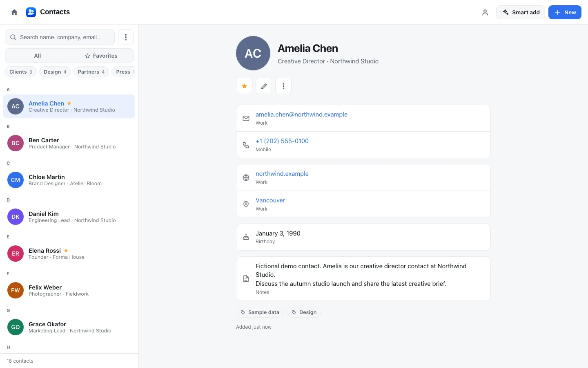Click the BC avatar for Ben Carter
The image size is (588, 368).
click(16, 143)
